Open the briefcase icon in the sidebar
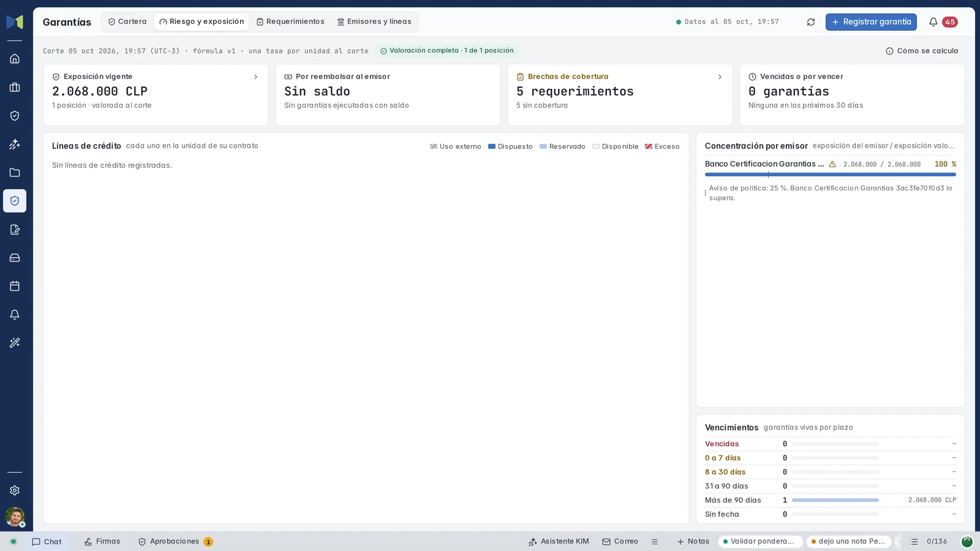Screen dimensions: 980x551 pos(15,88)
